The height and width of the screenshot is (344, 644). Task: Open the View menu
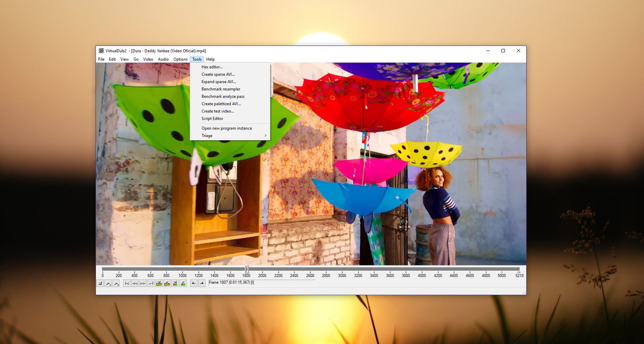[x=125, y=59]
